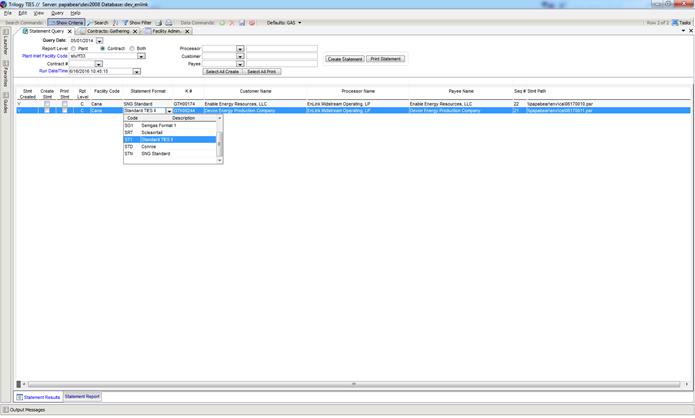Expand the Processor combo box
Viewport: 695px width, 418px height.
[240, 48]
